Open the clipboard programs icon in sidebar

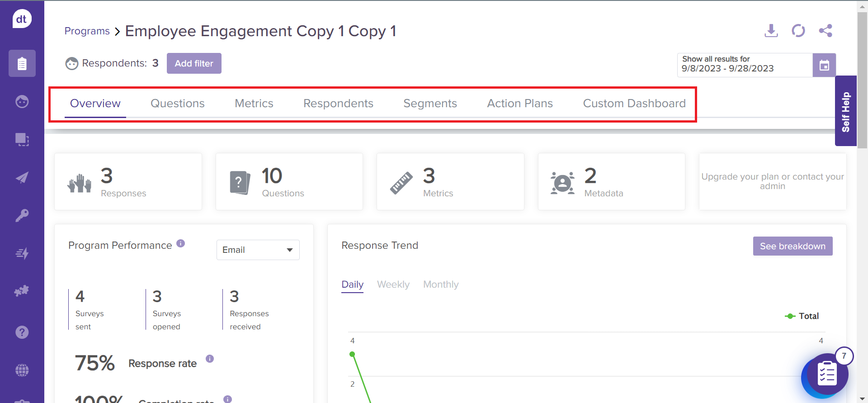22,63
